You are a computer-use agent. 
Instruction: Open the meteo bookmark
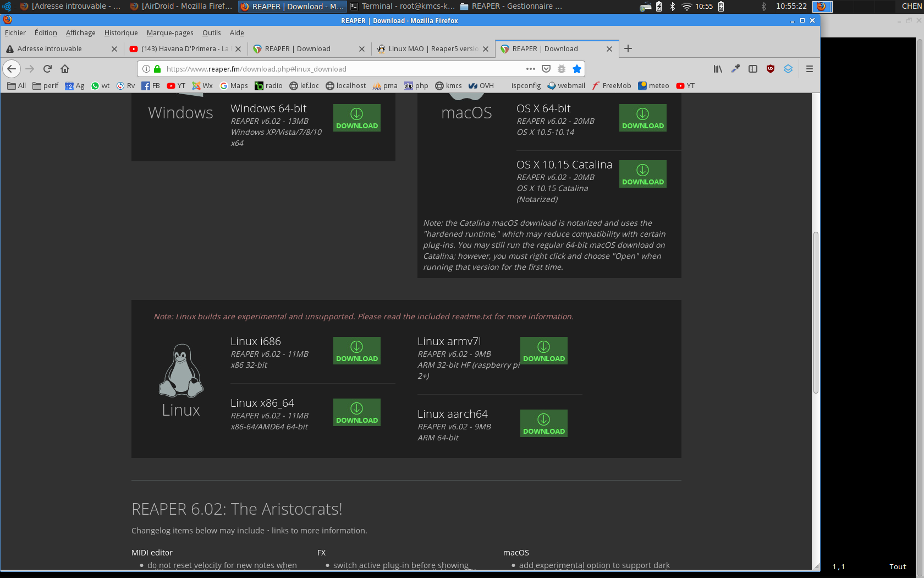[653, 86]
